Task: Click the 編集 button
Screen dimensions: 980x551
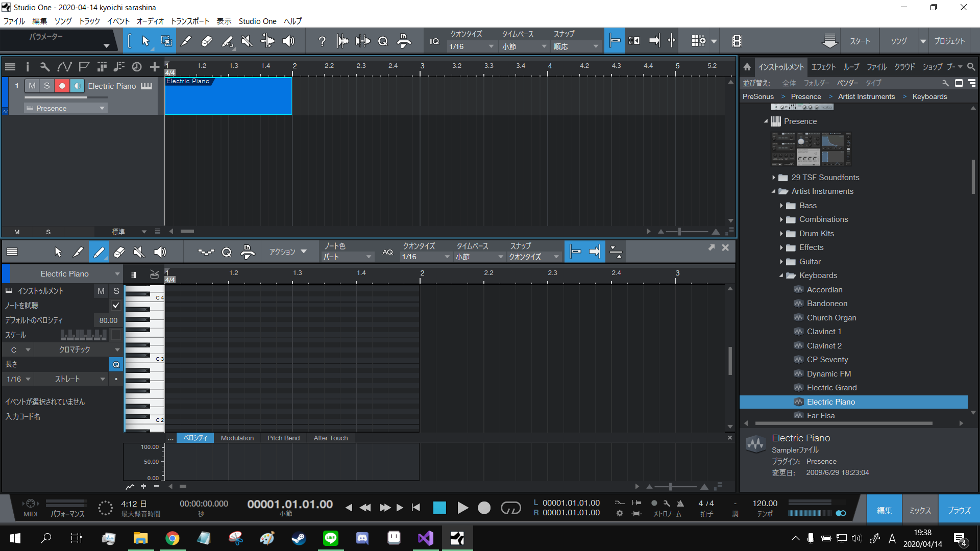Action: click(x=885, y=510)
